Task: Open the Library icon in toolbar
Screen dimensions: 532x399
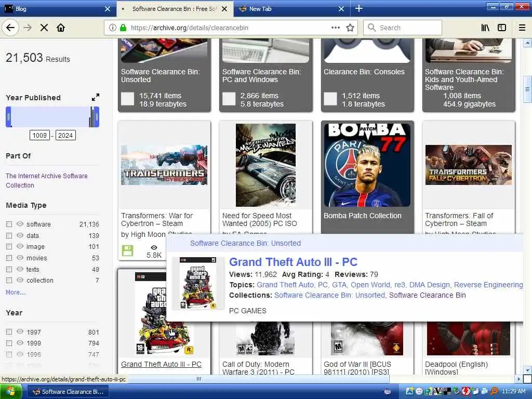Action: click(x=485, y=28)
